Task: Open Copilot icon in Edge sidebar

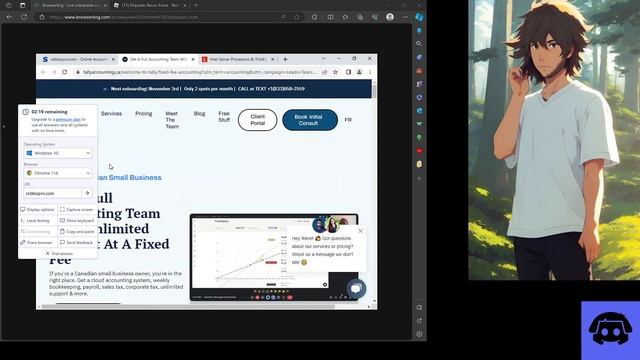Action: (x=419, y=17)
